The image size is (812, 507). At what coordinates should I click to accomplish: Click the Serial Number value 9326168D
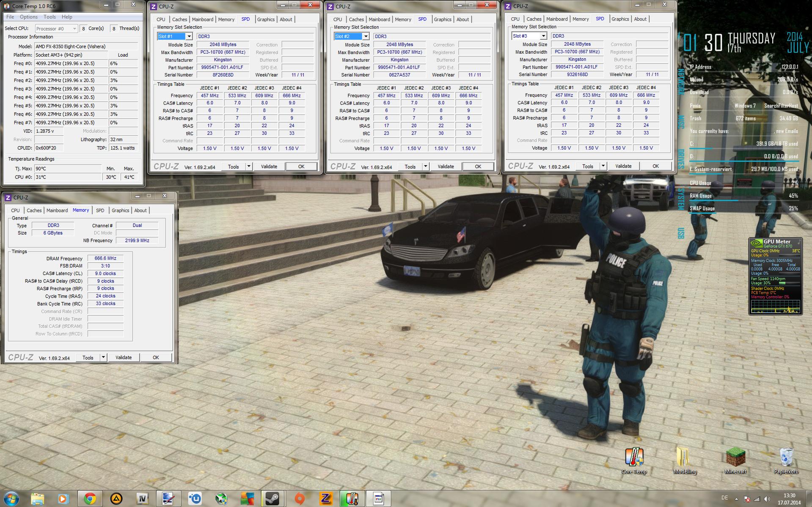pos(577,74)
